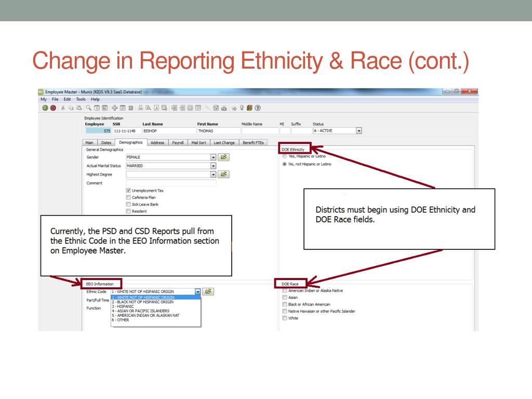Click the Help question mark toolbar icon

point(258,108)
